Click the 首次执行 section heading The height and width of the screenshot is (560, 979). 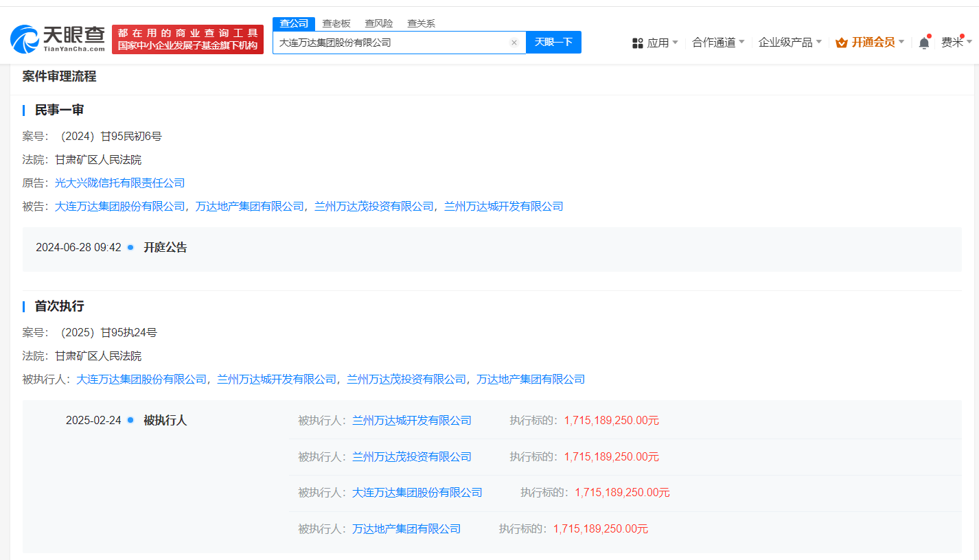[59, 307]
